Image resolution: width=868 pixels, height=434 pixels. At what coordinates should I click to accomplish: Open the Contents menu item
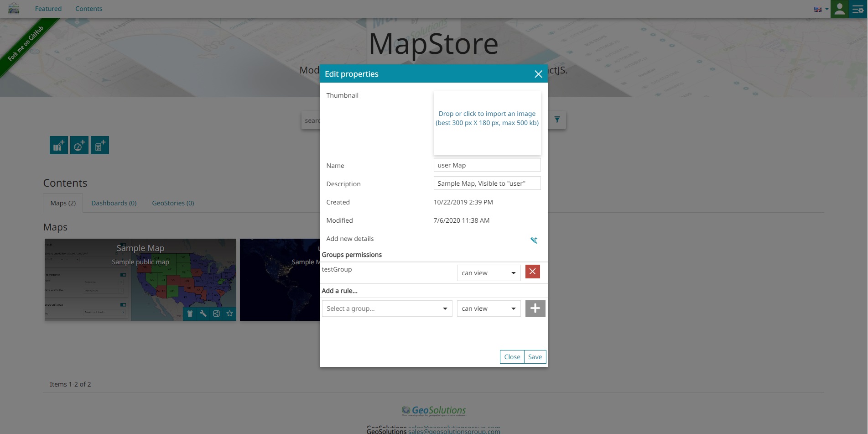pos(88,9)
